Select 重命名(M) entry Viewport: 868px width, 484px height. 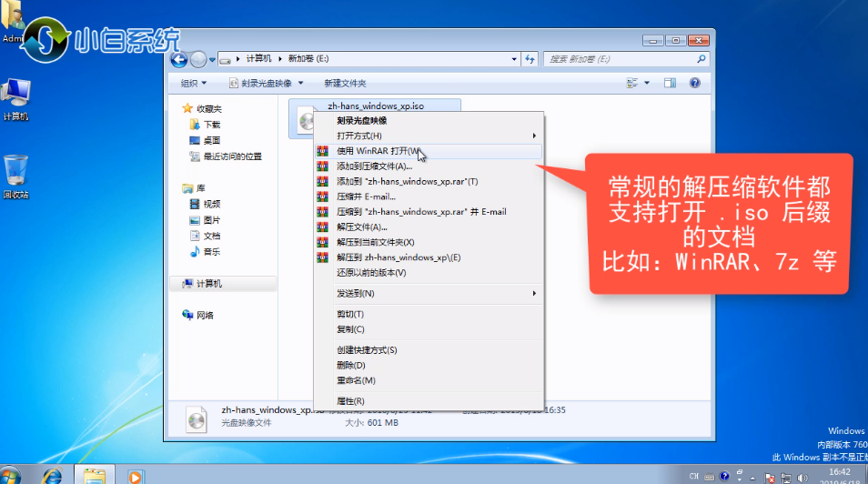click(428, 380)
